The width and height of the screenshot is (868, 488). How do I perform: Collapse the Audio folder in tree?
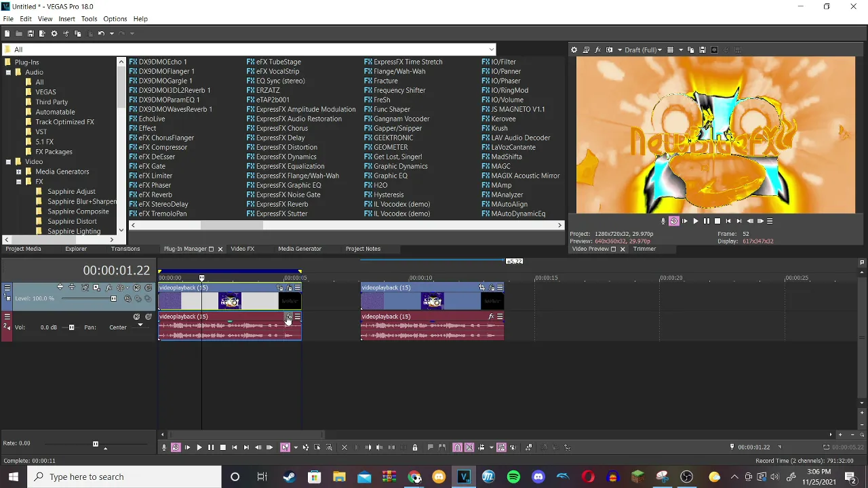[8, 72]
